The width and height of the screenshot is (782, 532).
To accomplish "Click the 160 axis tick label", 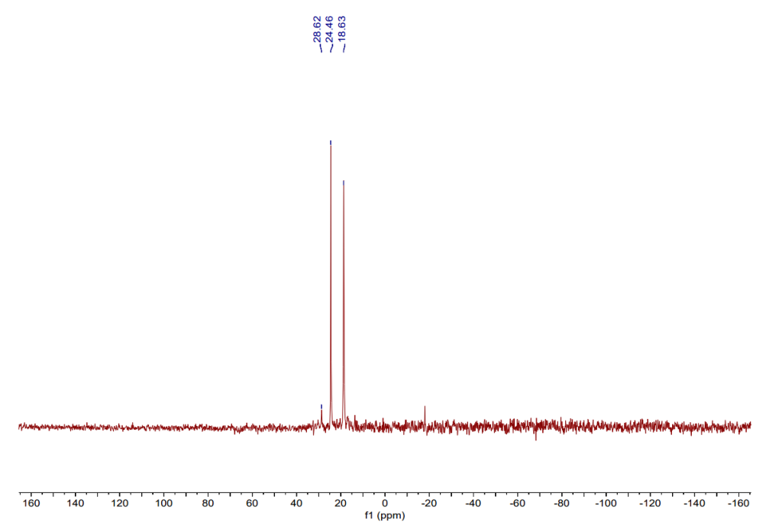I will tap(31, 504).
